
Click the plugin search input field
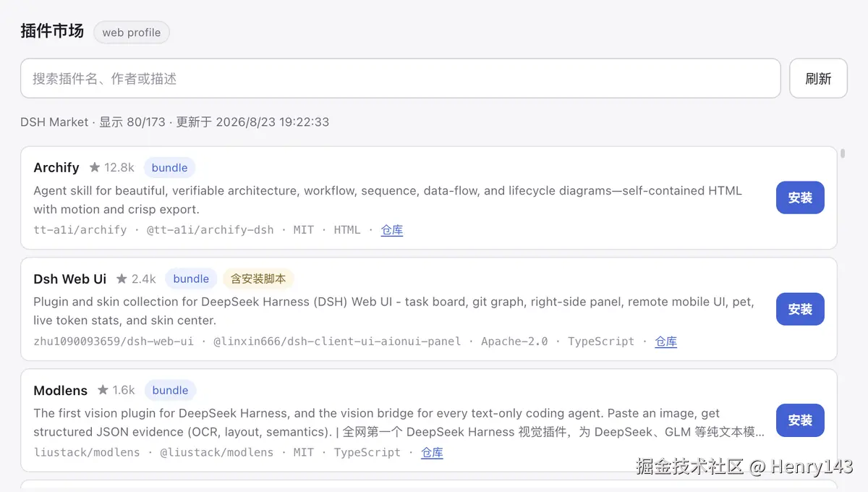tap(400, 78)
